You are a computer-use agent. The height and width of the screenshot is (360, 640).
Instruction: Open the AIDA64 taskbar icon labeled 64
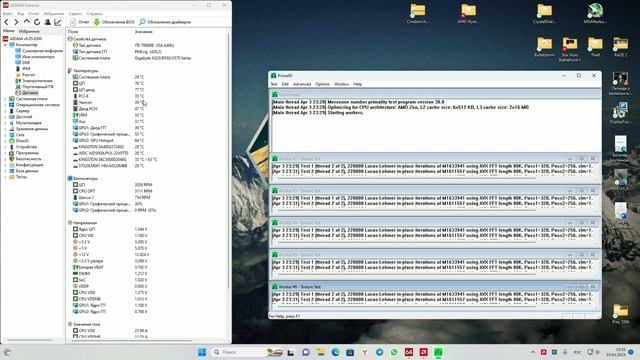pyautogui.click(x=409, y=352)
